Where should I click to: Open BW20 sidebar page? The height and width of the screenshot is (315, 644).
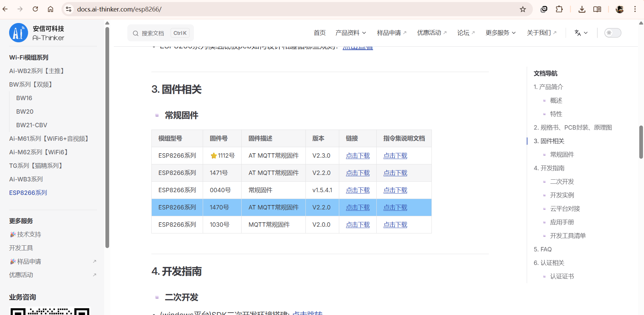pyautogui.click(x=25, y=112)
